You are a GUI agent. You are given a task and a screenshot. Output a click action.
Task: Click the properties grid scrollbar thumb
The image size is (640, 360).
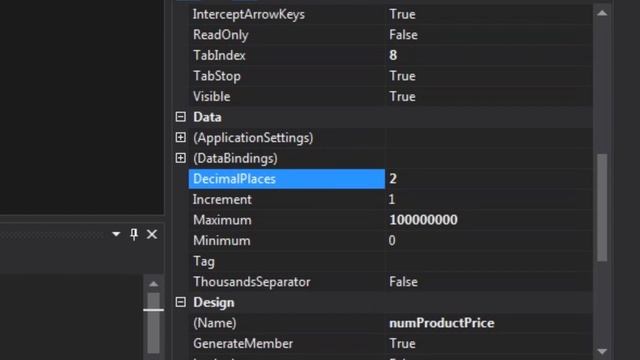pos(602,207)
